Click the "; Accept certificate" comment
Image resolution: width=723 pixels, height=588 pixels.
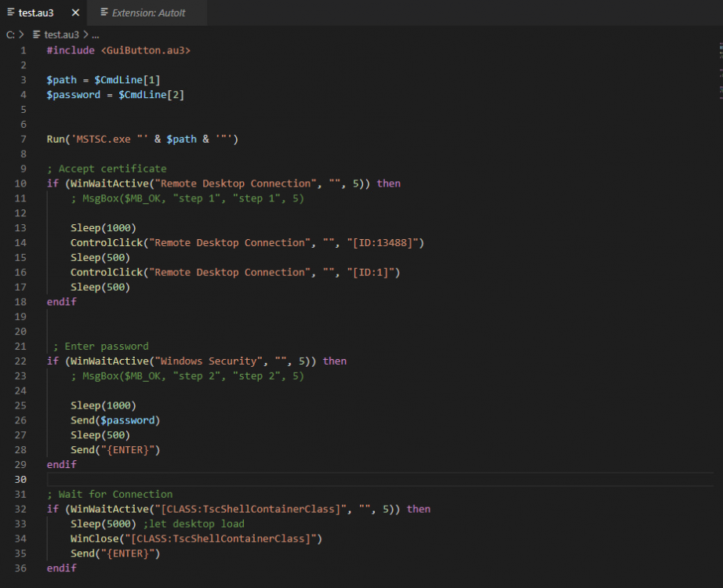107,169
